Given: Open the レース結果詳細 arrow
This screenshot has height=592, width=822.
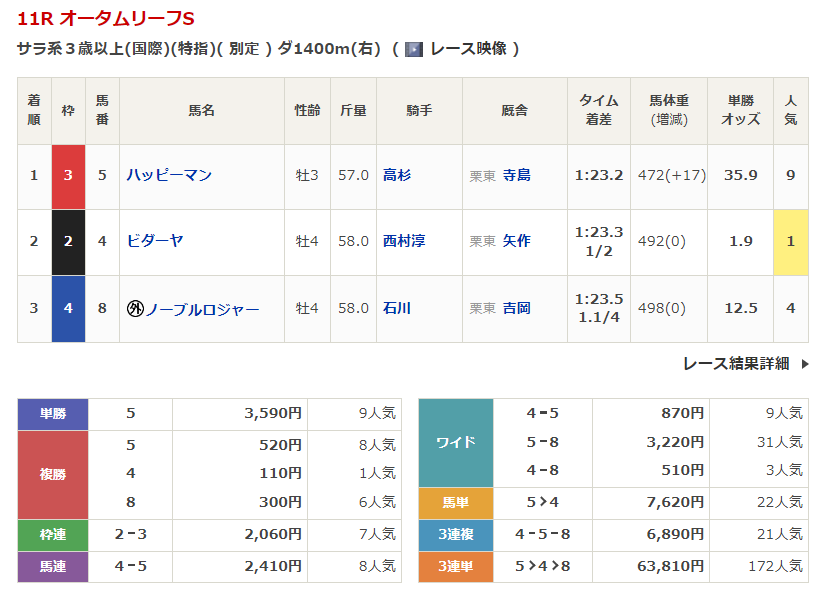Looking at the screenshot, I should pyautogui.click(x=804, y=364).
